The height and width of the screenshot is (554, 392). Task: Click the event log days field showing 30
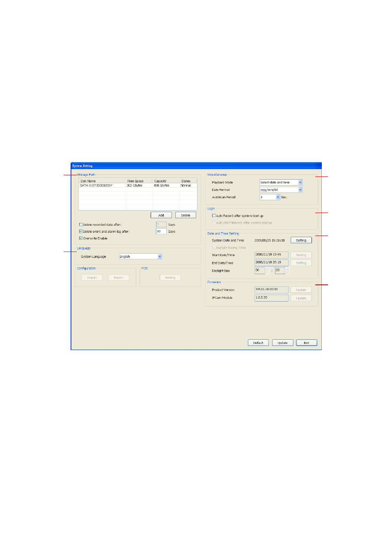point(161,231)
